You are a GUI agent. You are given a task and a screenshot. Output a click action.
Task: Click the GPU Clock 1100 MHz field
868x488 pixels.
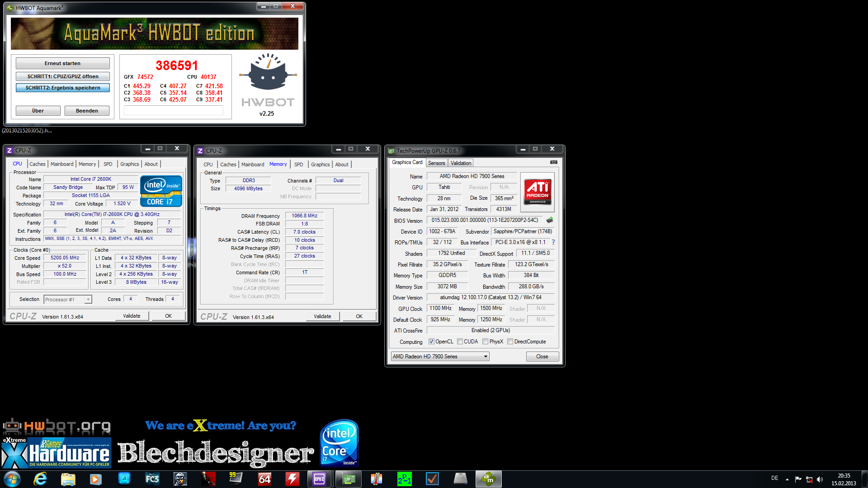tap(441, 308)
